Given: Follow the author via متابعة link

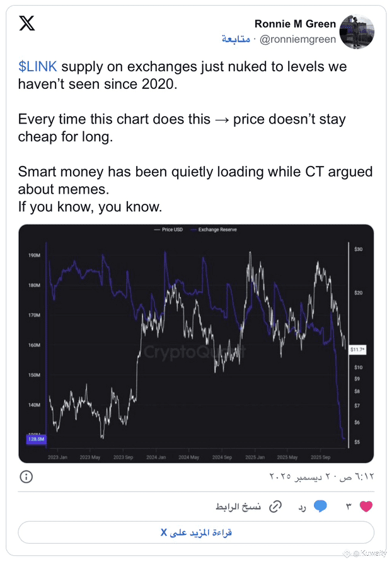Looking at the screenshot, I should tap(236, 39).
